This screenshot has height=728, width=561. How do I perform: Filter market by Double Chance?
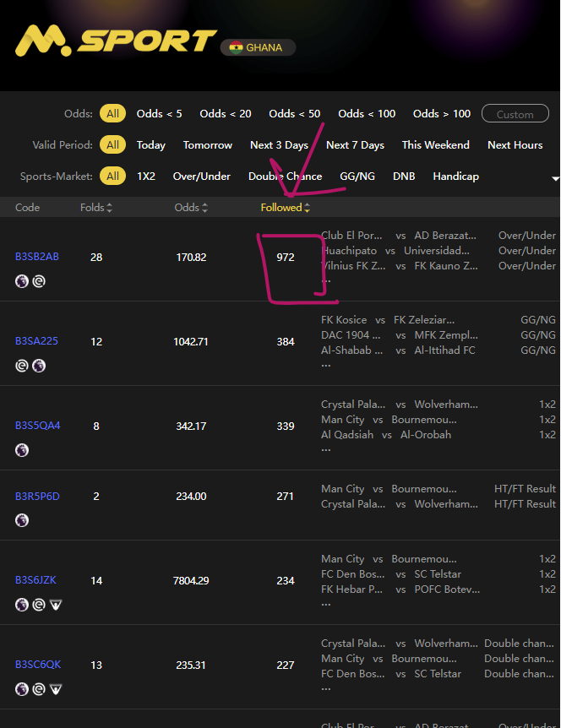point(285,176)
